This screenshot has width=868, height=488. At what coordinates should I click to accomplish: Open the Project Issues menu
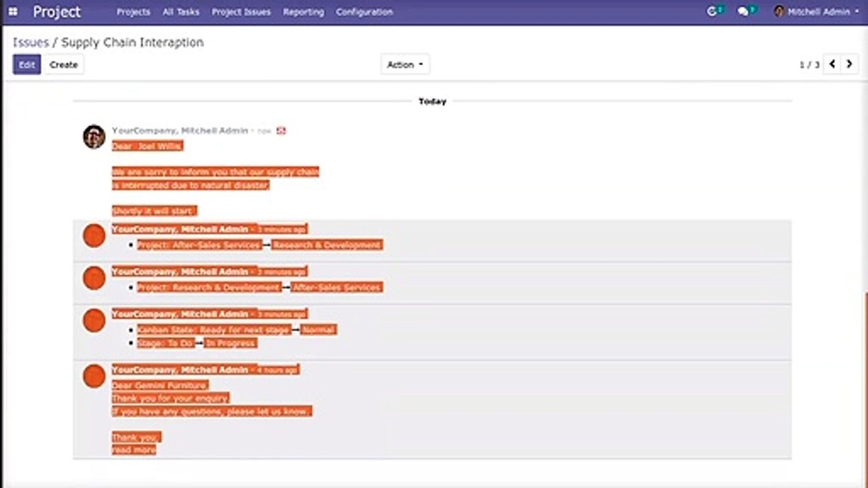click(241, 12)
